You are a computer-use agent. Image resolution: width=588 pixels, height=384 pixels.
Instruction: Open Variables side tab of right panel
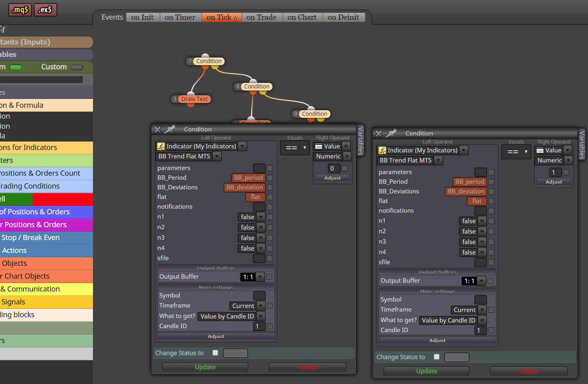point(582,144)
